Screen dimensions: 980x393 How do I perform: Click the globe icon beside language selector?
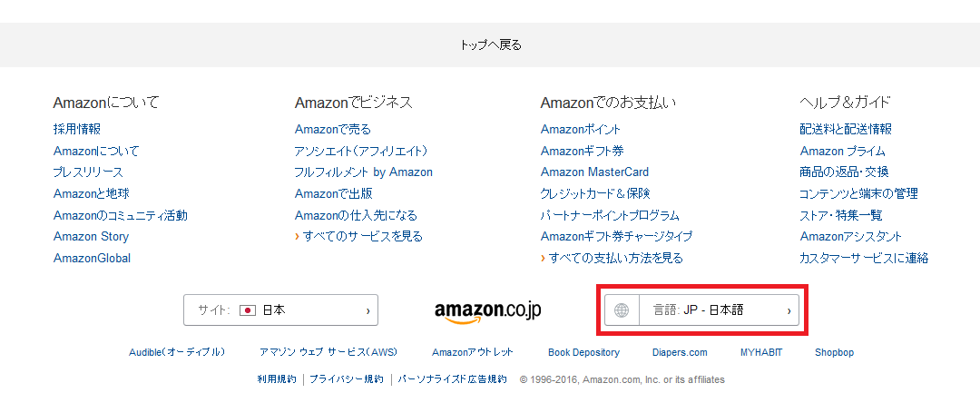[622, 310]
